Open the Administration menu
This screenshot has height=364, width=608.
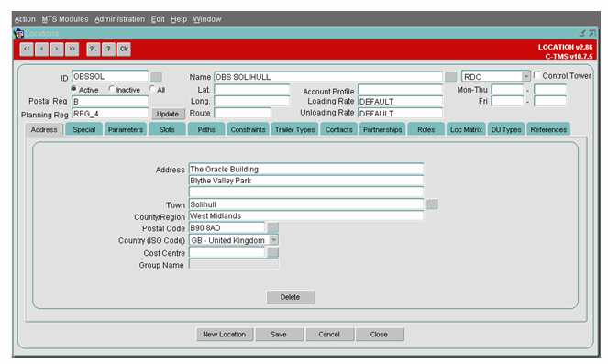(x=119, y=19)
